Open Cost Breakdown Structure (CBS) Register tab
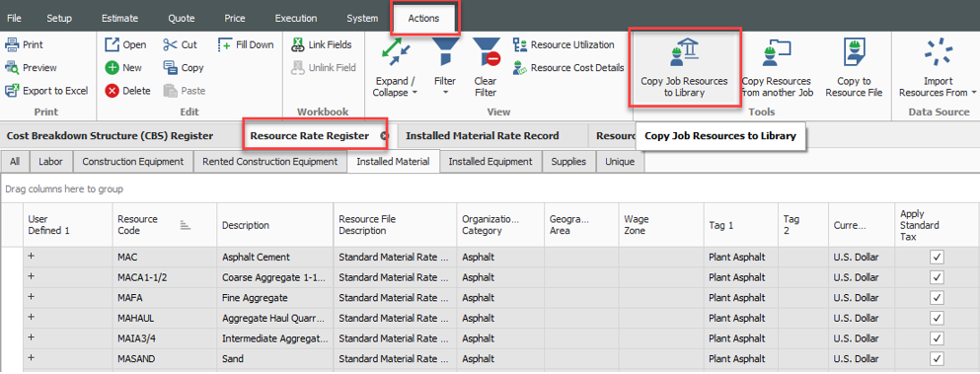Screen dimensions: 980x374 (110, 136)
